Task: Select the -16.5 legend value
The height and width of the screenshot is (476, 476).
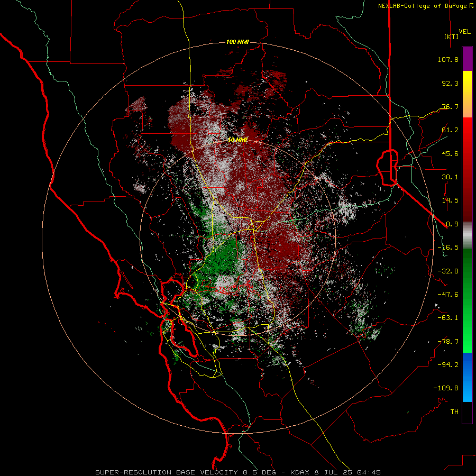Action: pos(448,248)
